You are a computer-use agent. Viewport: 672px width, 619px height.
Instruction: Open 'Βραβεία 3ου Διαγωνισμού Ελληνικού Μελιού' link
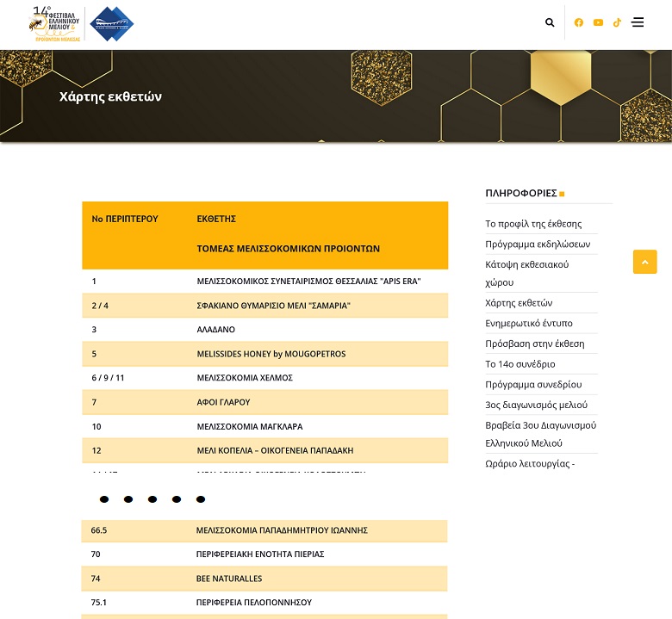click(x=540, y=434)
